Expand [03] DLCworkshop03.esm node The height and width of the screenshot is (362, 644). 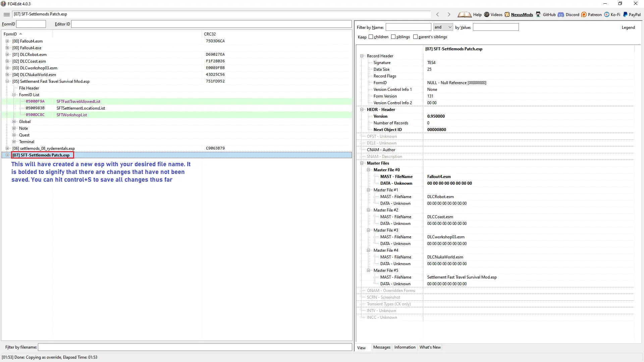tap(7, 68)
